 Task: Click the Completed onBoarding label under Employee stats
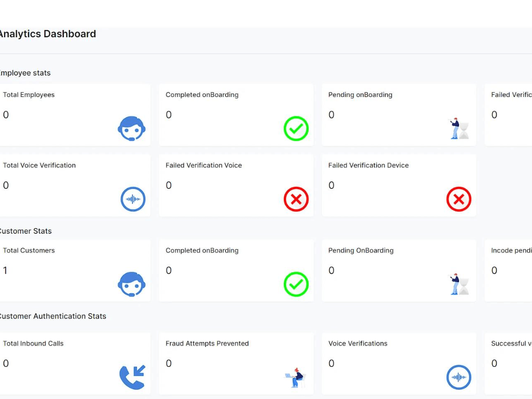202,94
